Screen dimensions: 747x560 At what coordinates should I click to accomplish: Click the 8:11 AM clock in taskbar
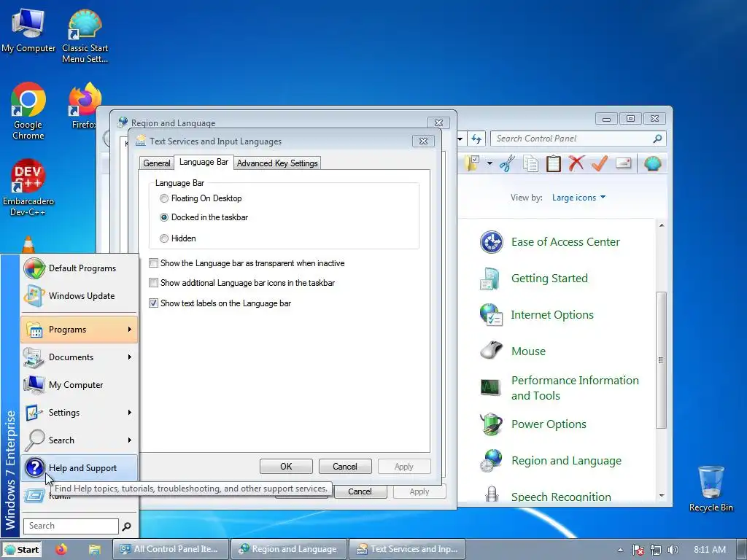[710, 550]
